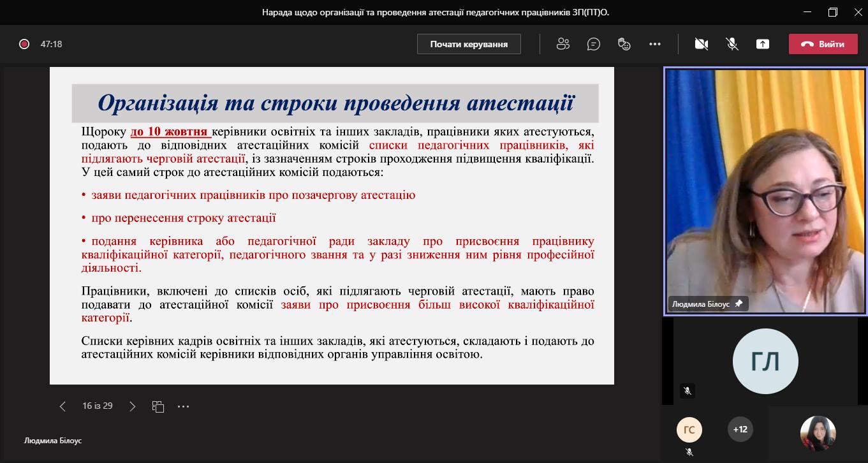The width and height of the screenshot is (868, 463).
Task: Go to the previous slide
Action: tap(63, 406)
